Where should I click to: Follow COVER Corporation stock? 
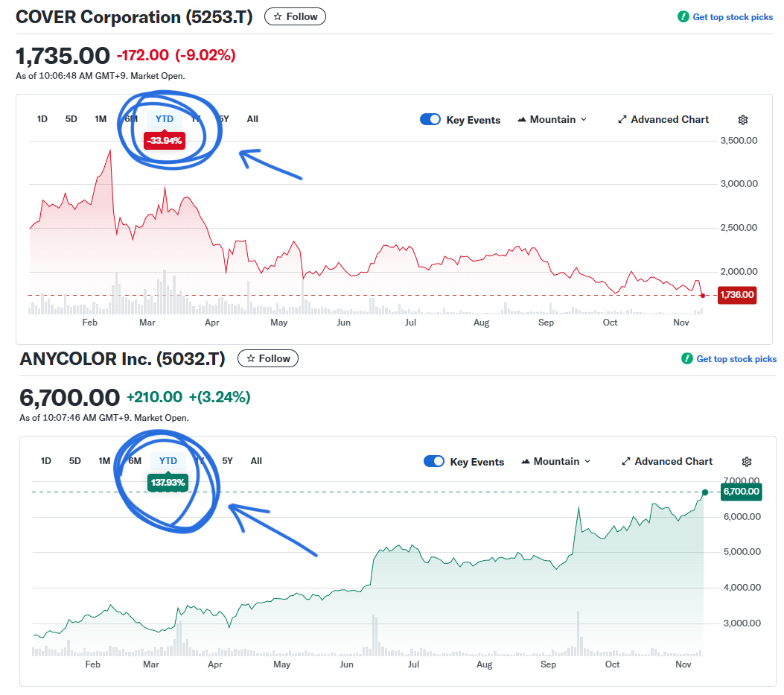(x=295, y=16)
